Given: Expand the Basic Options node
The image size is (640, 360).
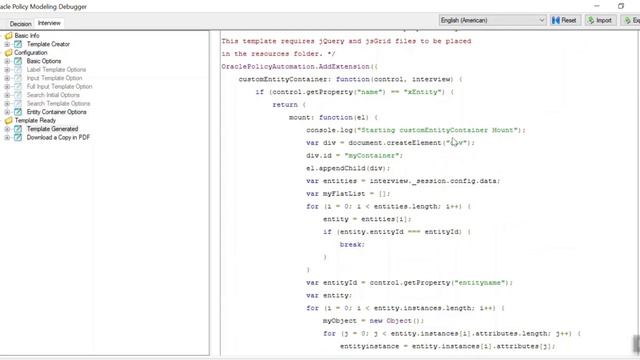Looking at the screenshot, I should coord(7,61).
